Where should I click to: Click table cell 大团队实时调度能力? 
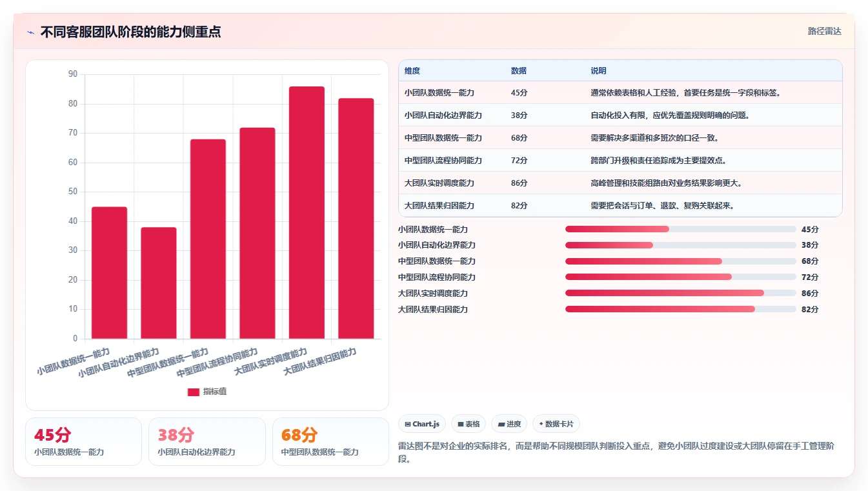[439, 183]
